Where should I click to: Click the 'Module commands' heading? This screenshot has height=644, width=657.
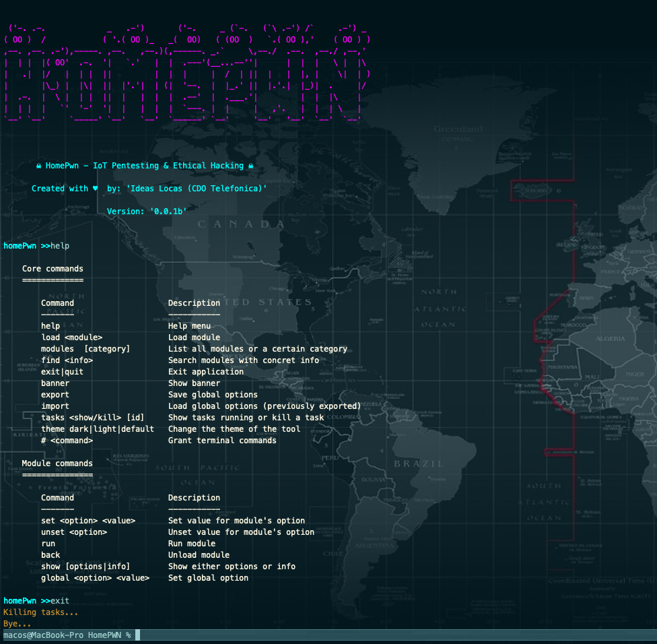tap(57, 463)
